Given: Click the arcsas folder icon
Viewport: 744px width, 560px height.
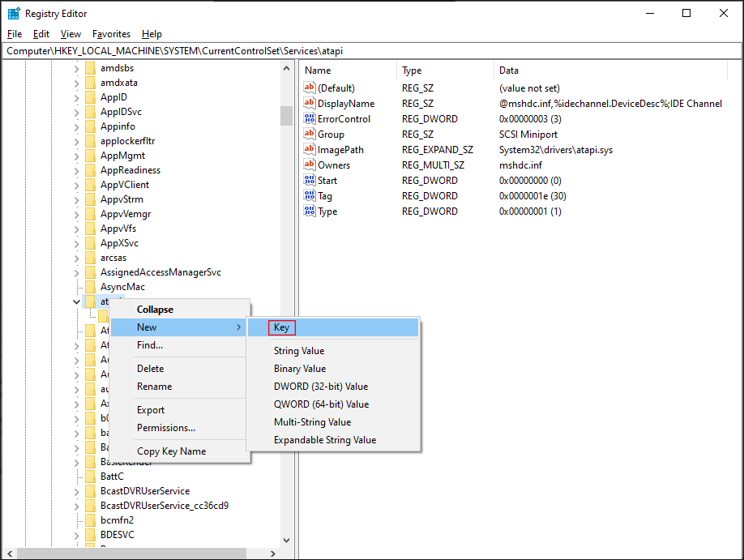Looking at the screenshot, I should click(x=90, y=259).
